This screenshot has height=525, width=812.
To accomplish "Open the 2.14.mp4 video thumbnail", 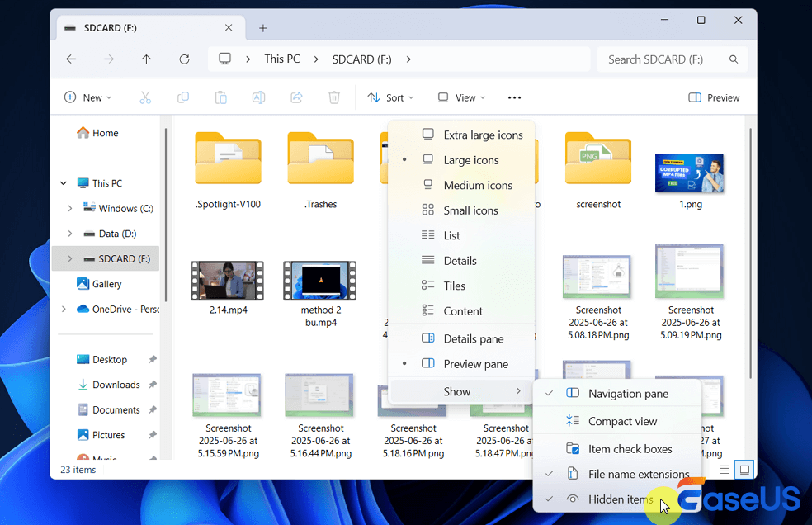I will [x=227, y=281].
